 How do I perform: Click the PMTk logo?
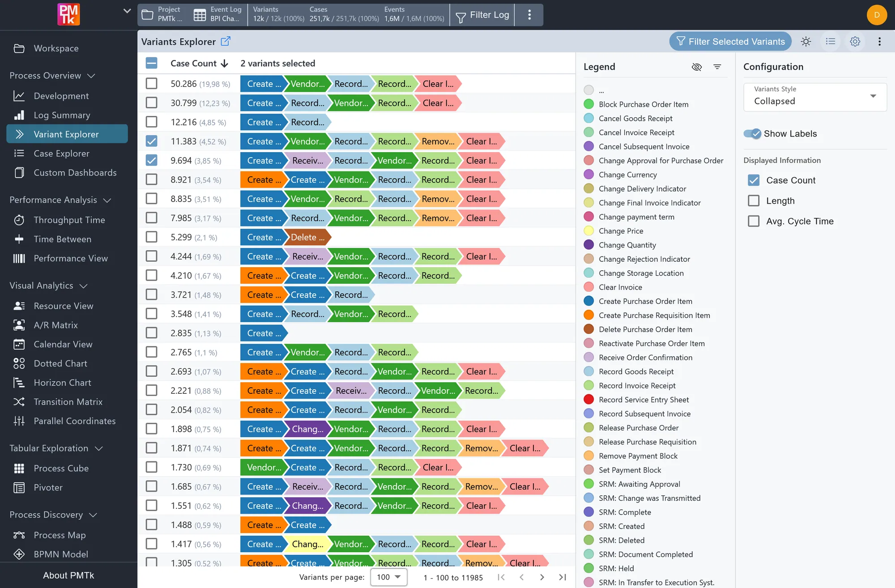tap(68, 14)
